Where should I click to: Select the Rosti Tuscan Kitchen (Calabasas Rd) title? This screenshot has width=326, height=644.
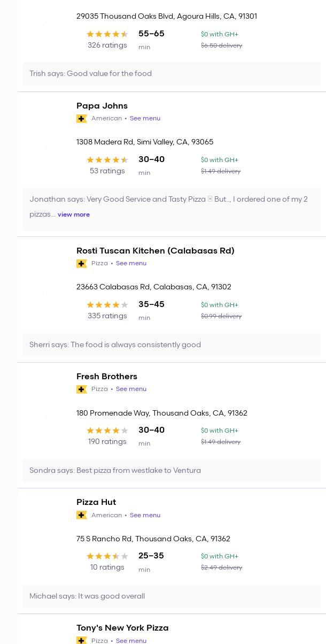point(155,251)
